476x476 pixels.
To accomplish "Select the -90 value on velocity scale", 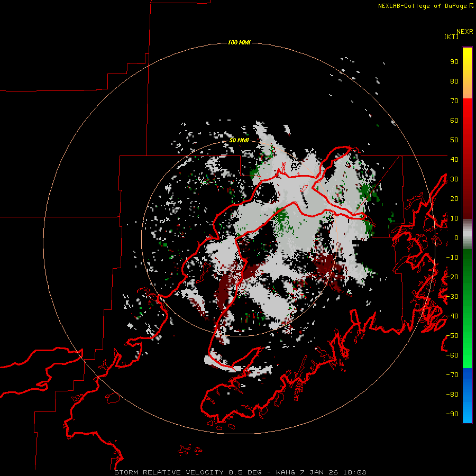I will pos(452,414).
